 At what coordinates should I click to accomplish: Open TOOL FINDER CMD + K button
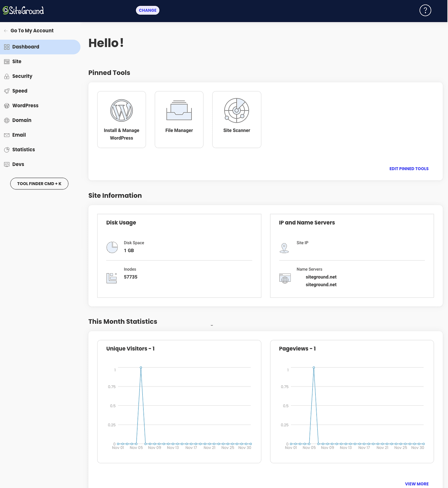39,183
